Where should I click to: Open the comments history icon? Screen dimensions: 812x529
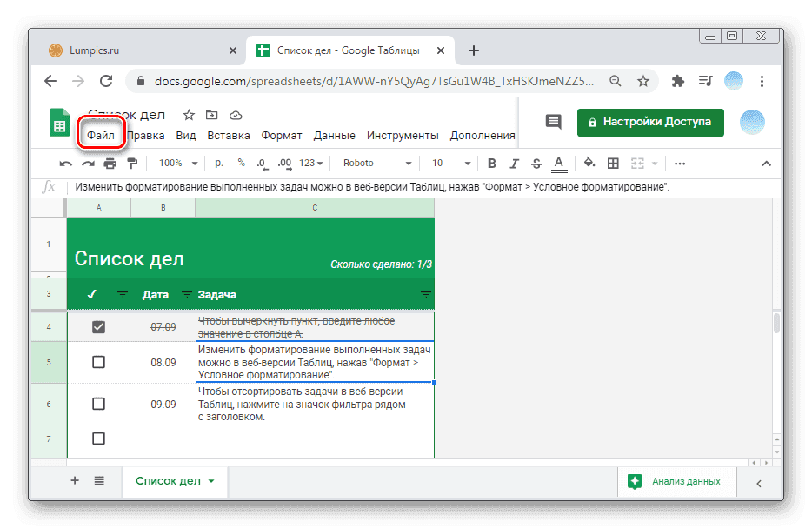pos(553,123)
